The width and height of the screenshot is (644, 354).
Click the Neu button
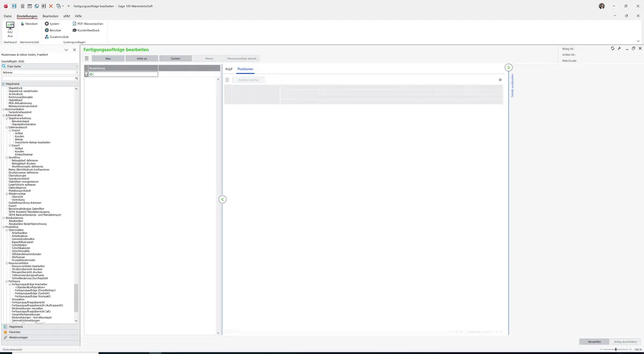pos(108,58)
